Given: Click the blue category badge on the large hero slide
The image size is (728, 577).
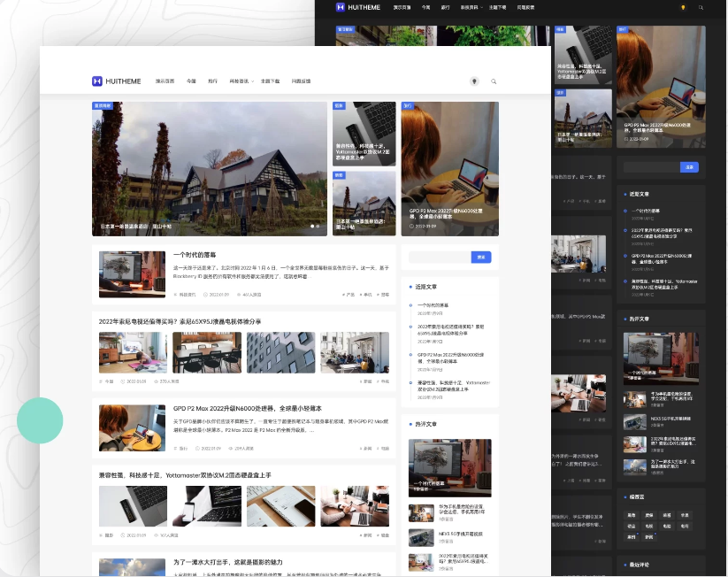Looking at the screenshot, I should (x=102, y=106).
